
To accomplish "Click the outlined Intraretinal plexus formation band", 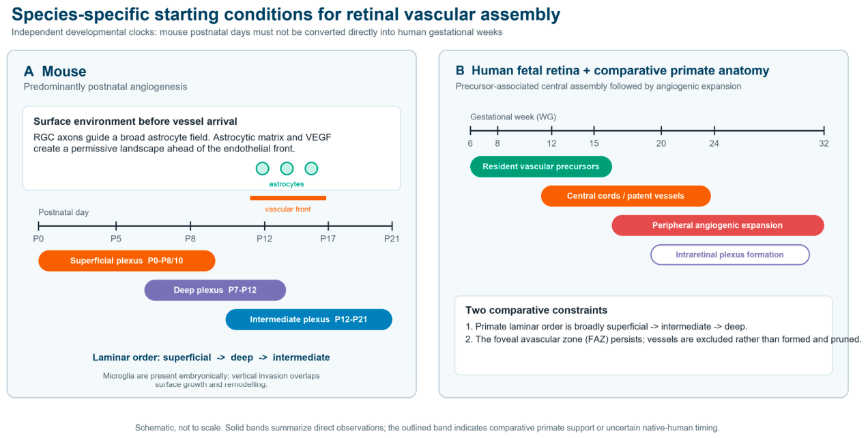I will 730,254.
